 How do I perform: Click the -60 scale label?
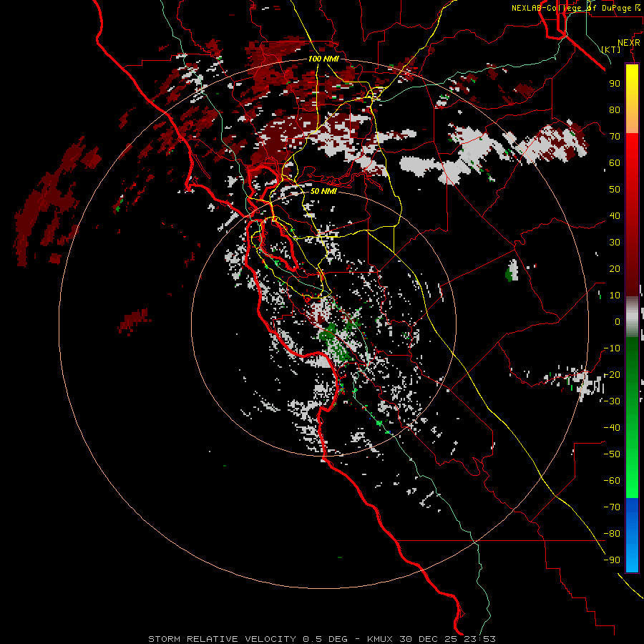tap(612, 481)
